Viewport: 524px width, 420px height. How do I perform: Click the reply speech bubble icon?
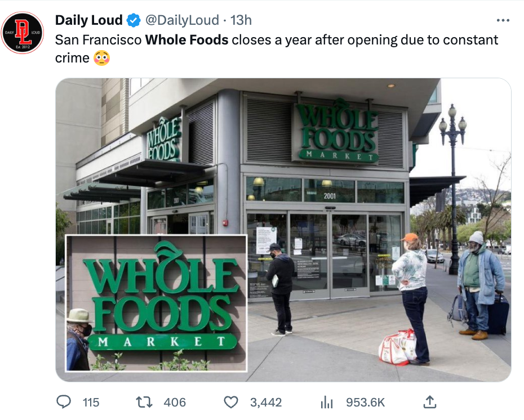64,402
